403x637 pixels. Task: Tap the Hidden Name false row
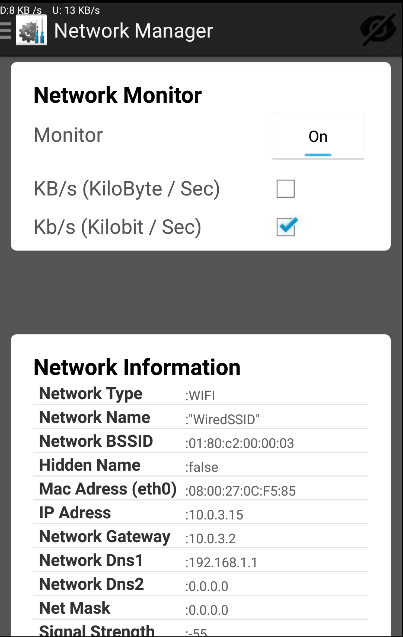(200, 465)
